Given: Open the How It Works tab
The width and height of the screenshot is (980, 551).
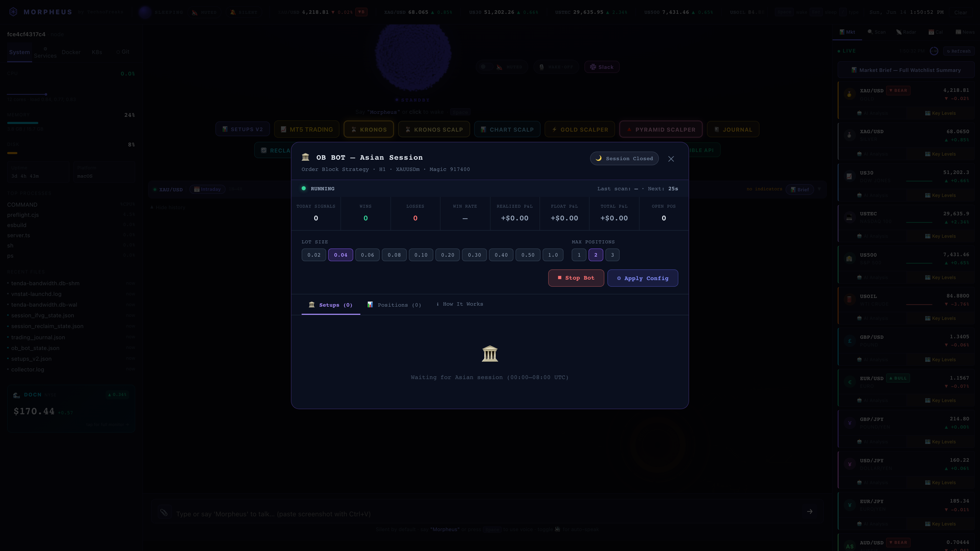Looking at the screenshot, I should (460, 304).
